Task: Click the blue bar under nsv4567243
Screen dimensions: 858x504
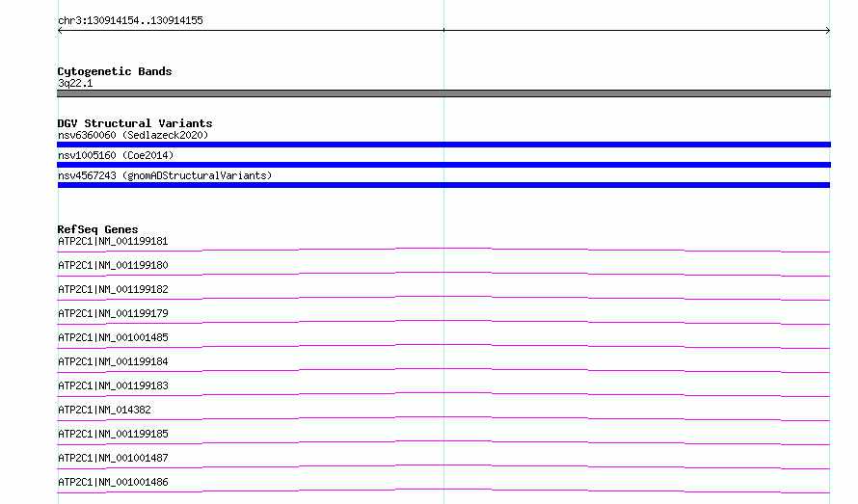Action: pyautogui.click(x=443, y=185)
